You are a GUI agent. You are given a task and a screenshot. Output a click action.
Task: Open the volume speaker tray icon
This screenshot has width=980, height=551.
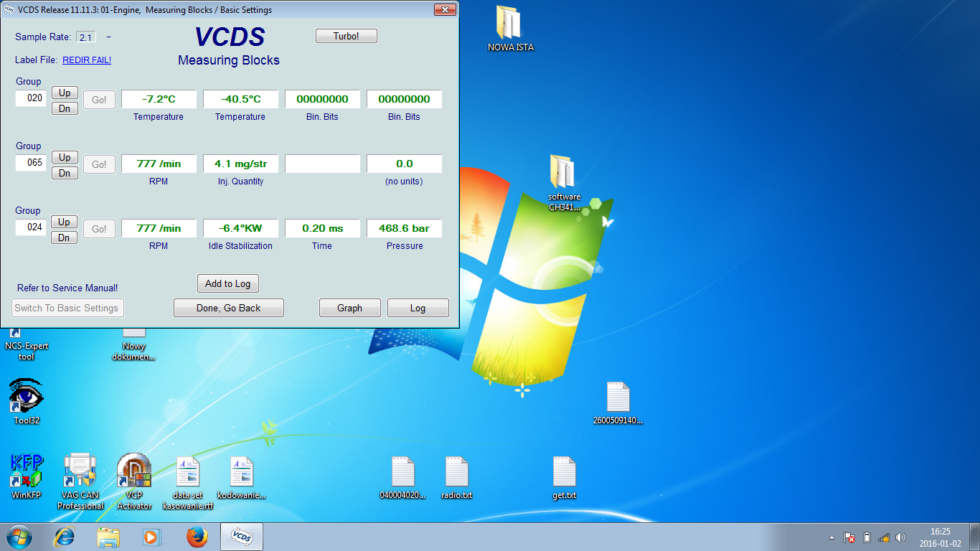901,537
